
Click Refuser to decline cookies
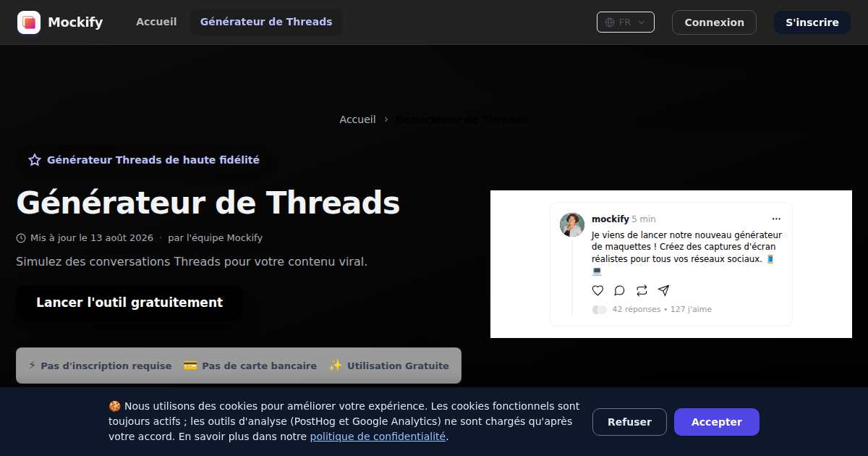(x=629, y=422)
